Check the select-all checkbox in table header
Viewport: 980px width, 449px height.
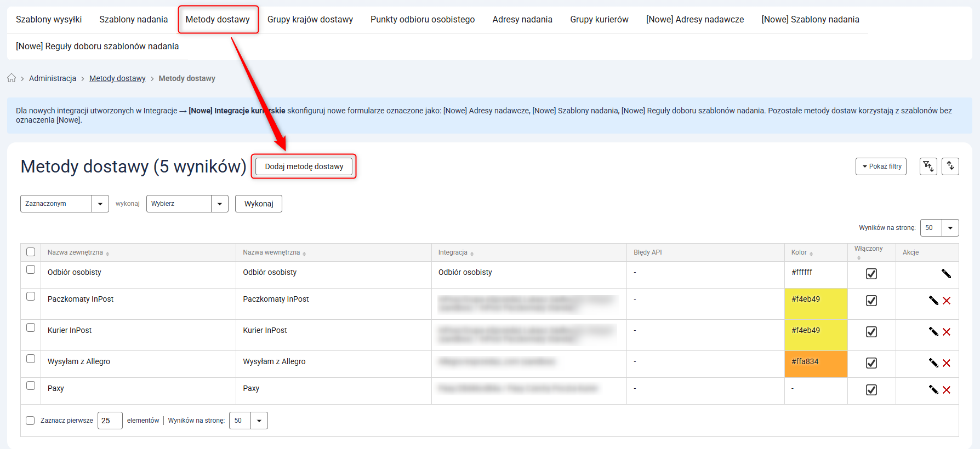point(31,252)
